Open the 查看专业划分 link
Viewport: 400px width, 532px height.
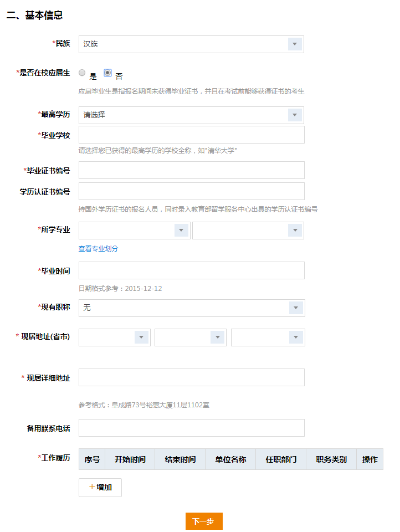pyautogui.click(x=98, y=249)
